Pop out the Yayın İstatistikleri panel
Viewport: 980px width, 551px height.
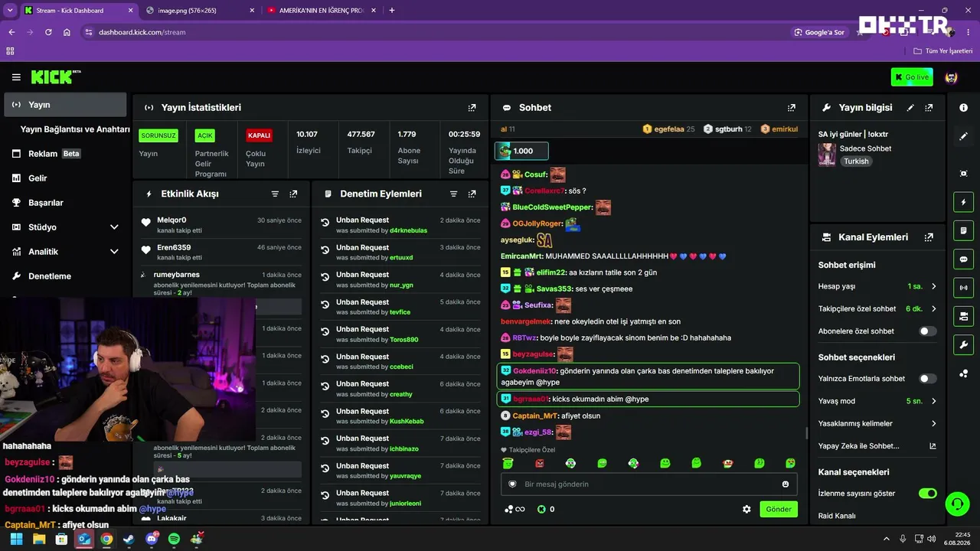tap(472, 108)
